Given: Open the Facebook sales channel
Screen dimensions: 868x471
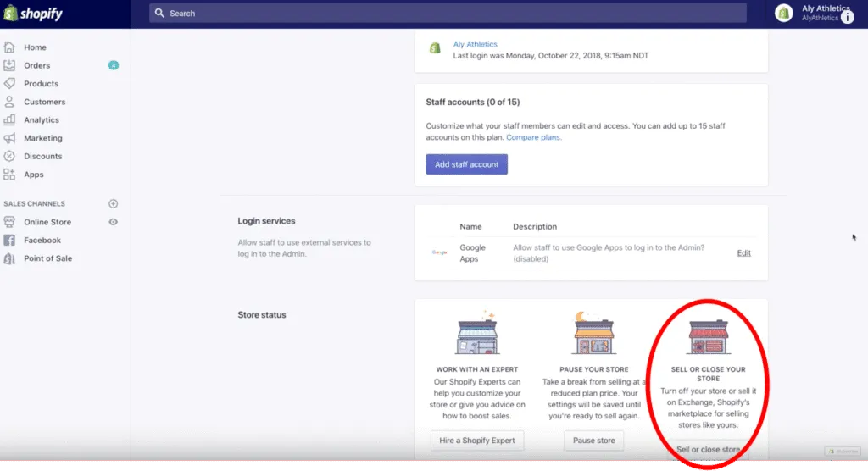Looking at the screenshot, I should tap(42, 241).
